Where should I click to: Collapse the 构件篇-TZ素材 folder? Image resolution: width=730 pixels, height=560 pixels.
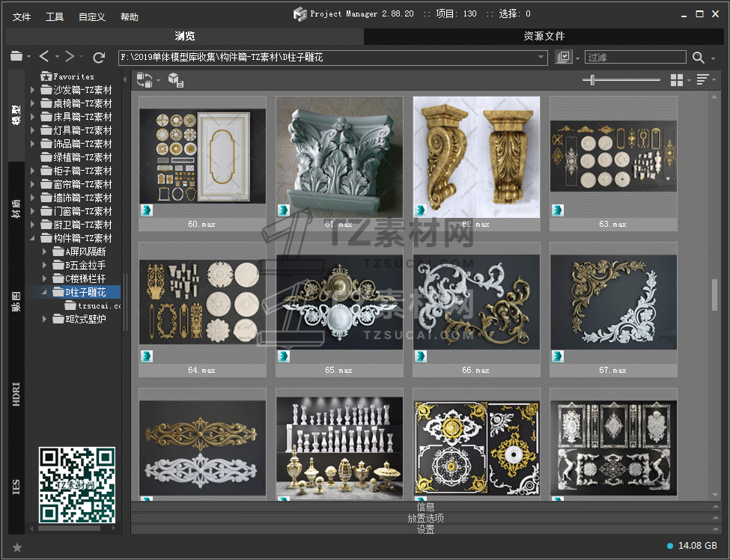point(33,238)
